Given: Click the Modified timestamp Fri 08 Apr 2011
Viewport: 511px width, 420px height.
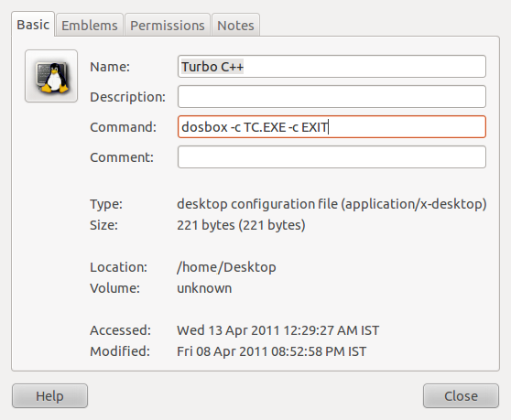Looking at the screenshot, I should tap(272, 351).
